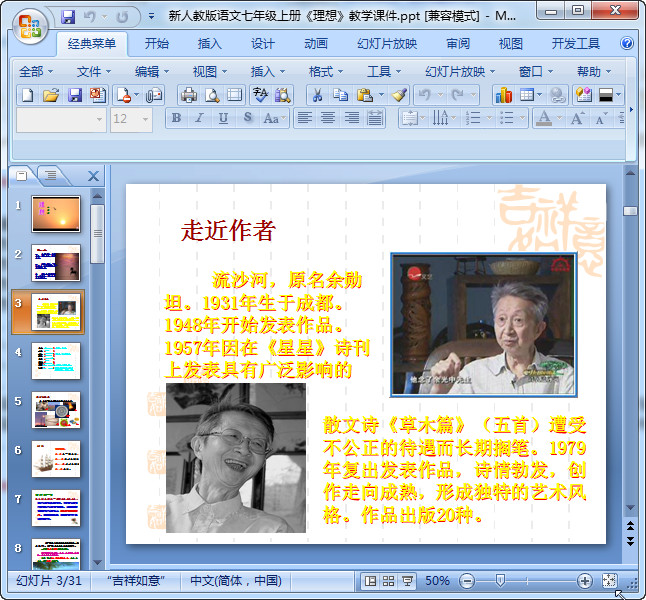The image size is (646, 600).
Task: Select slide 5 thumbnail
Action: click(56, 410)
